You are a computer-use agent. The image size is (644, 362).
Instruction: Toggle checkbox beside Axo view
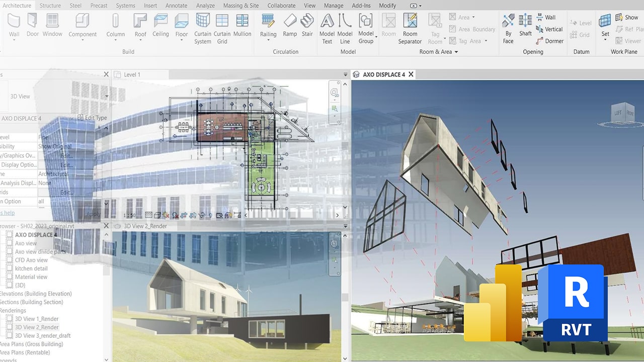pyautogui.click(x=10, y=243)
